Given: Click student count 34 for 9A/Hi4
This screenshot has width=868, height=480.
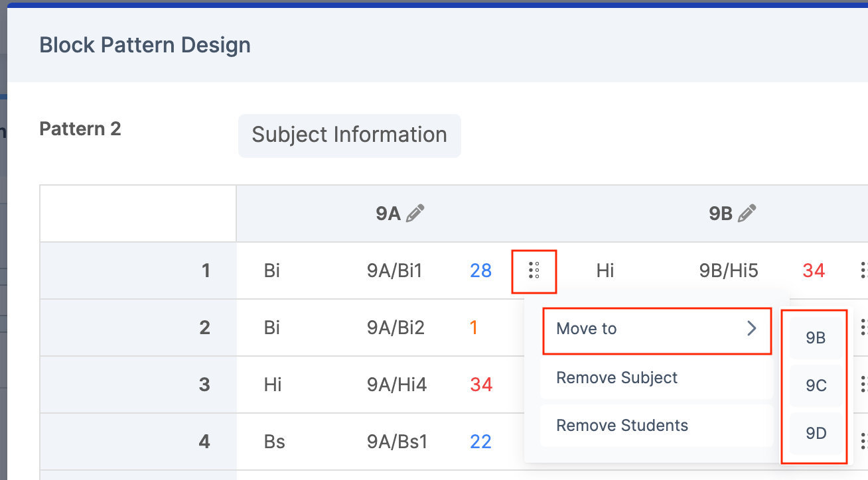Looking at the screenshot, I should (x=481, y=385).
